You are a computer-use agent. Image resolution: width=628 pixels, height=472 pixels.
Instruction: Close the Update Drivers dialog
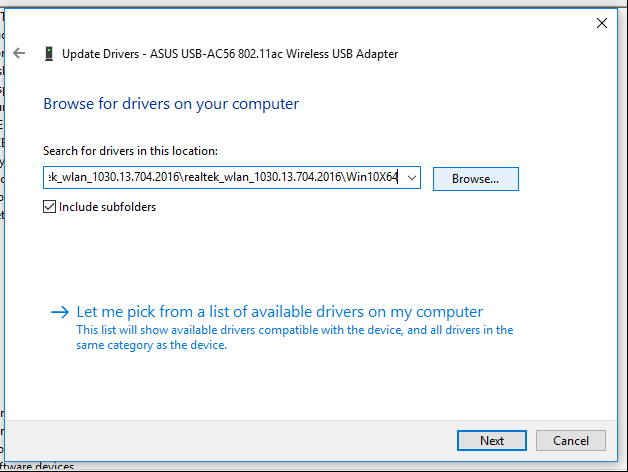[602, 23]
